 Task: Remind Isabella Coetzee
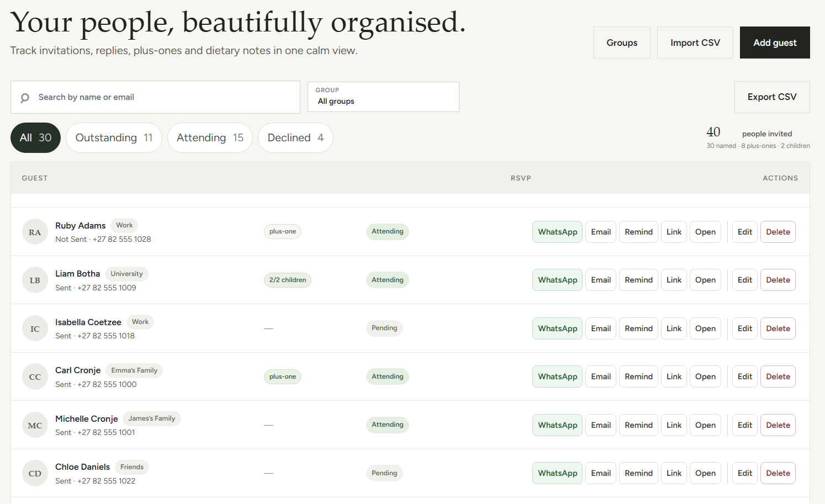coord(638,328)
